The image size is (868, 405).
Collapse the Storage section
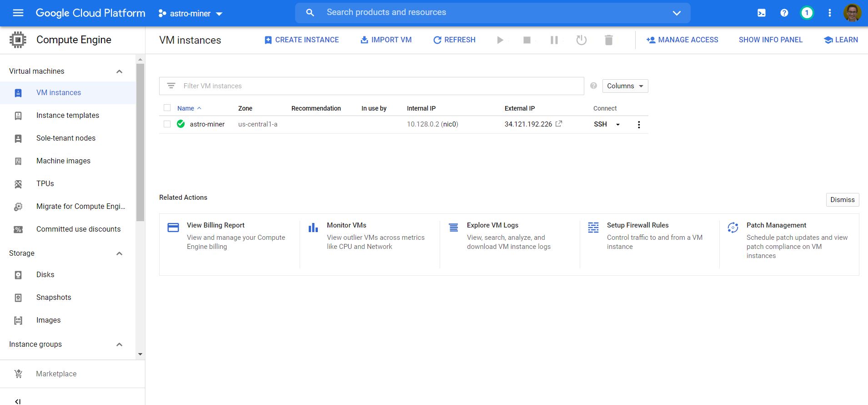click(x=119, y=253)
